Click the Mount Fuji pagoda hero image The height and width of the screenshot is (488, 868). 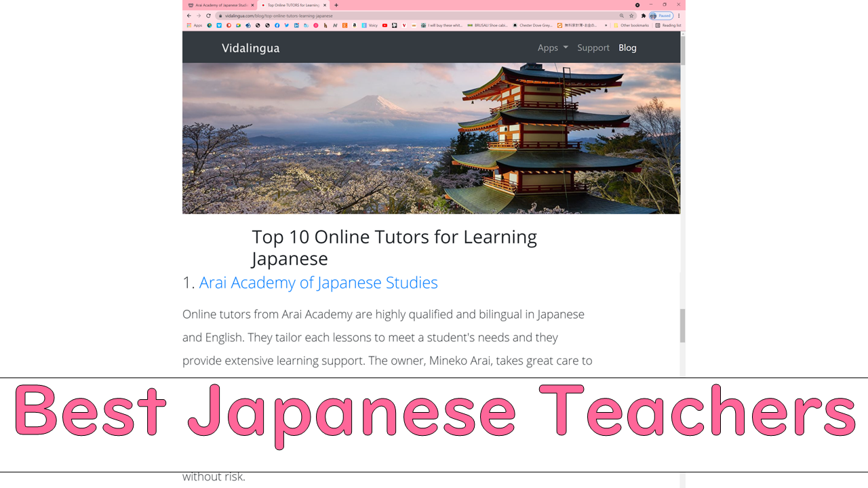point(431,138)
